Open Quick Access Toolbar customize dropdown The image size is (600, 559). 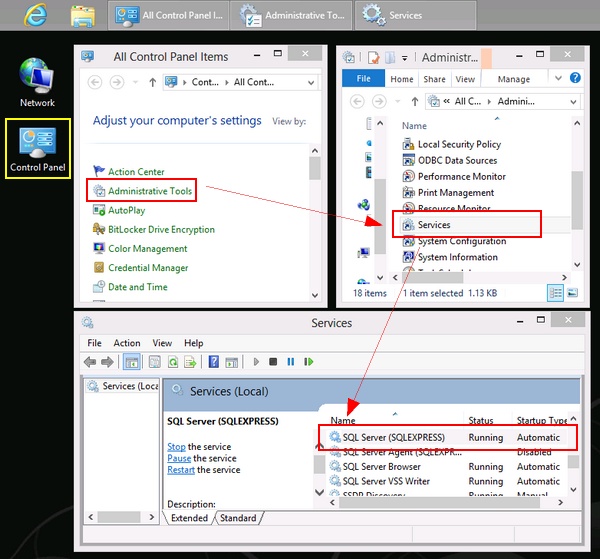pyautogui.click(x=404, y=58)
